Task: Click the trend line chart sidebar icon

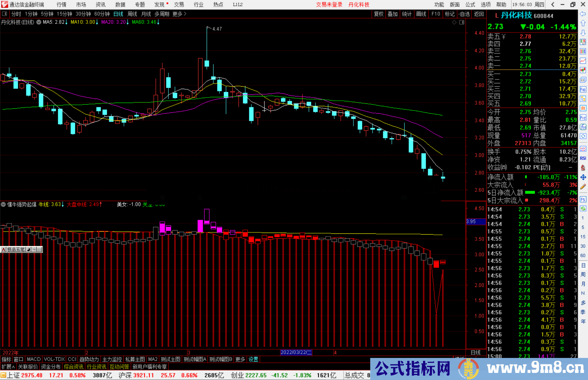Action: 583,61
